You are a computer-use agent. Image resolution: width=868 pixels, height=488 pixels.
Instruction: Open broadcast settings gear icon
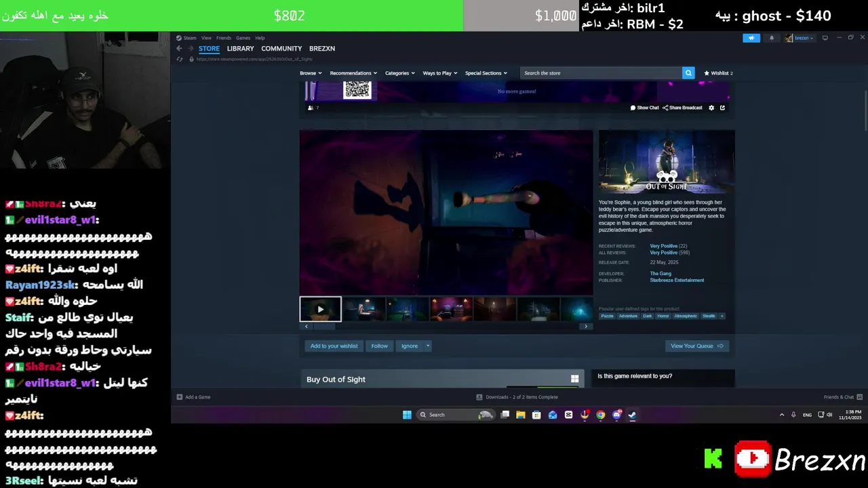[x=711, y=108]
